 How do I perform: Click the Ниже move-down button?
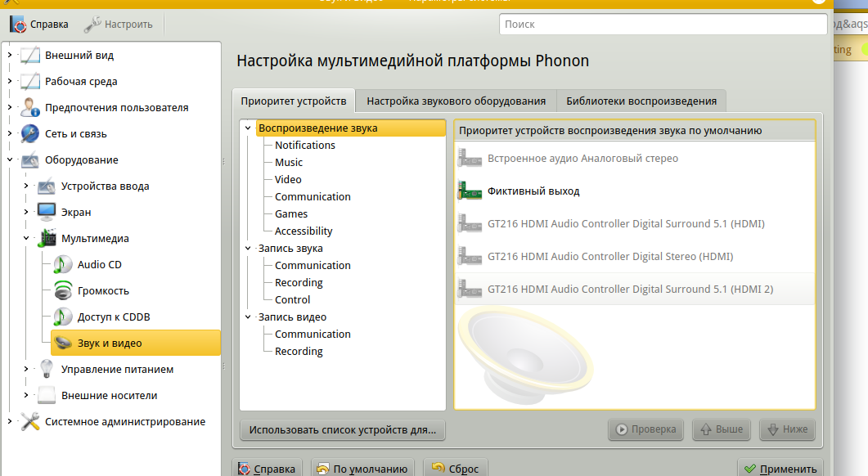click(787, 429)
